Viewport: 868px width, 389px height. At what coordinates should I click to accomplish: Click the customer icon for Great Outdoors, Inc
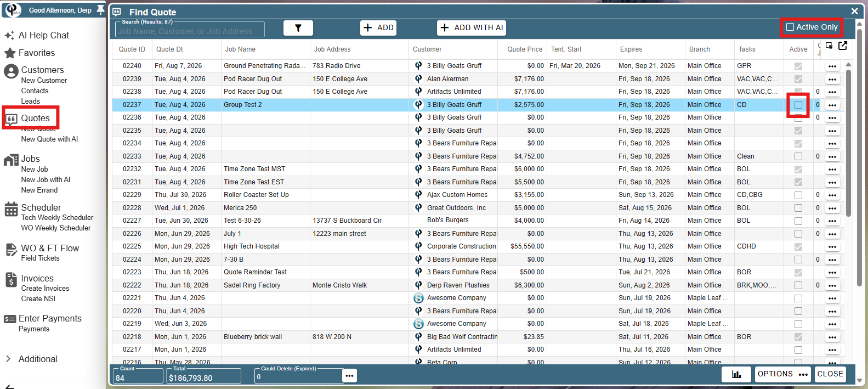[x=418, y=208]
